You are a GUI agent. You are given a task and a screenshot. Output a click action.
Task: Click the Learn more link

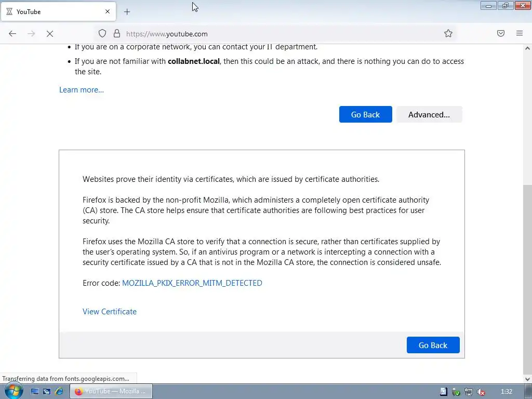click(x=82, y=90)
